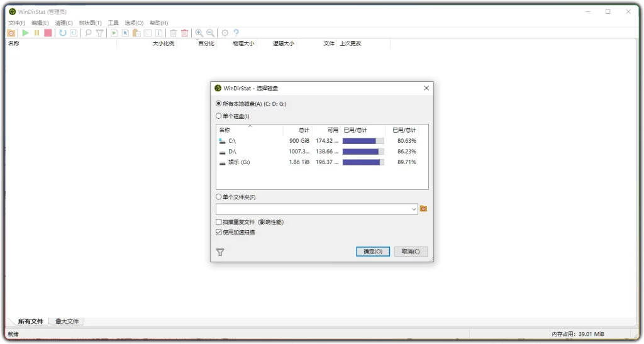This screenshot has width=644, height=344.
Task: Click the blue refresh all icon
Action: [62, 33]
